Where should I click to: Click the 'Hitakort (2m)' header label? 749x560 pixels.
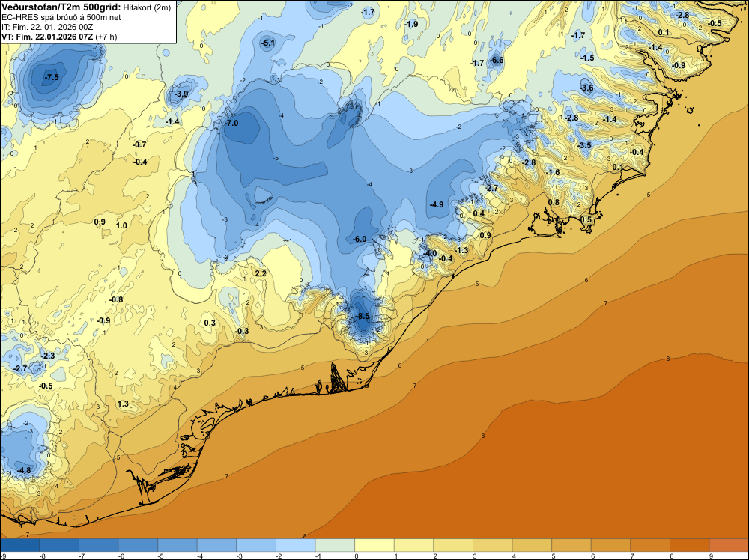[x=147, y=7]
